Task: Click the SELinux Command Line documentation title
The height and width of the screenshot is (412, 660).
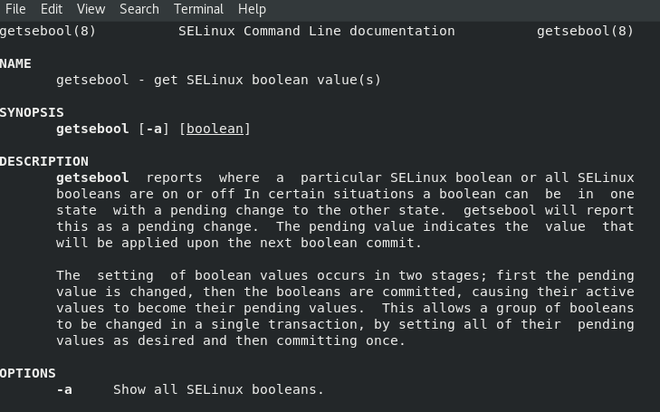Action: click(x=316, y=31)
